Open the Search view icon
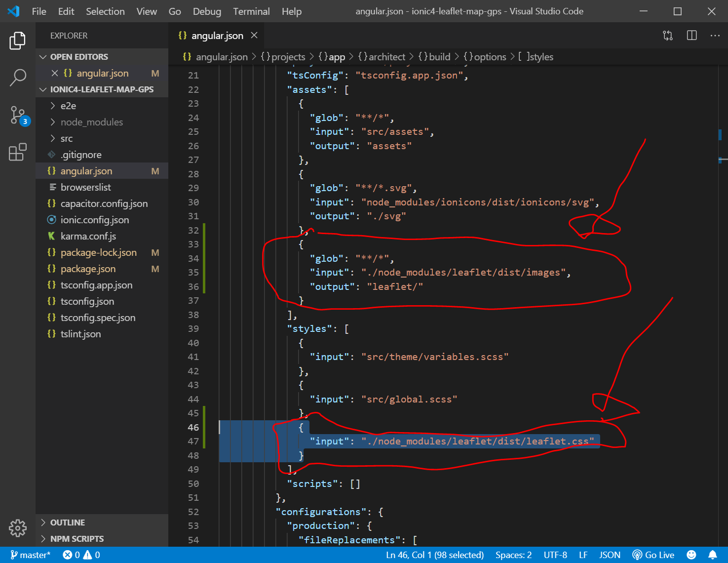Viewport: 728px width, 563px height. pyautogui.click(x=18, y=78)
